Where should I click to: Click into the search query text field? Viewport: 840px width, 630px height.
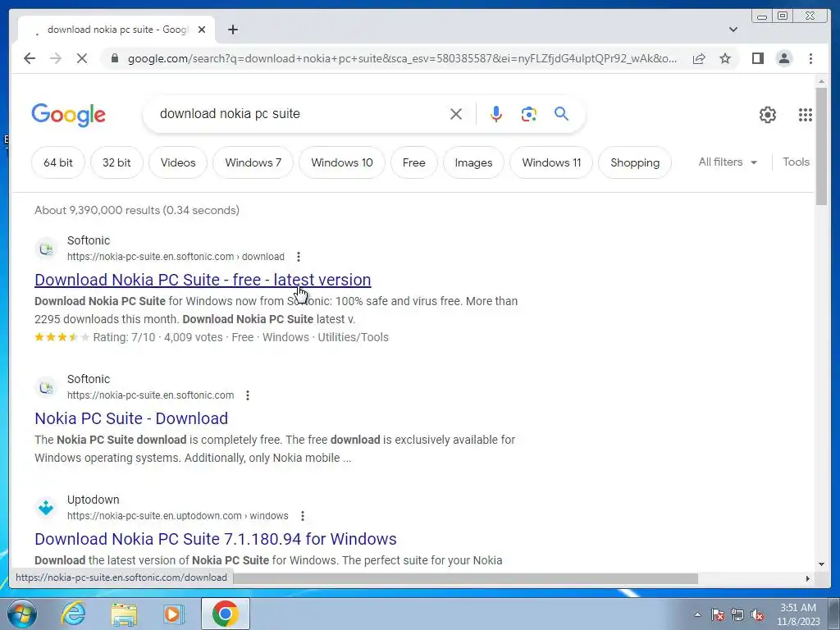[300, 113]
